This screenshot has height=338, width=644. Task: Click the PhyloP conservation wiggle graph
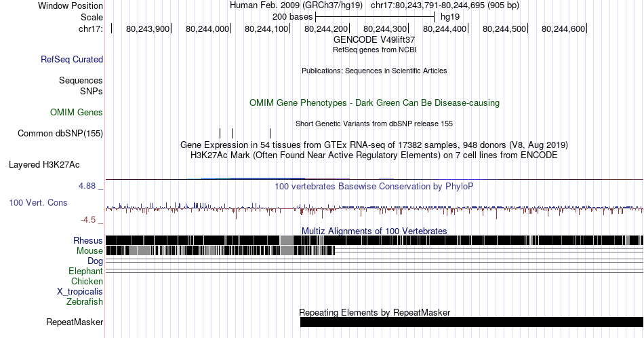[375, 209]
